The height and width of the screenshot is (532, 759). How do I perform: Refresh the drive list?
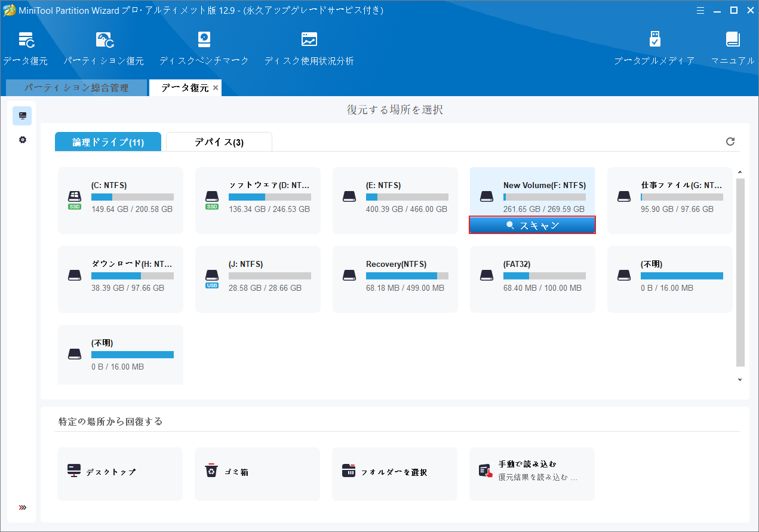click(x=730, y=142)
